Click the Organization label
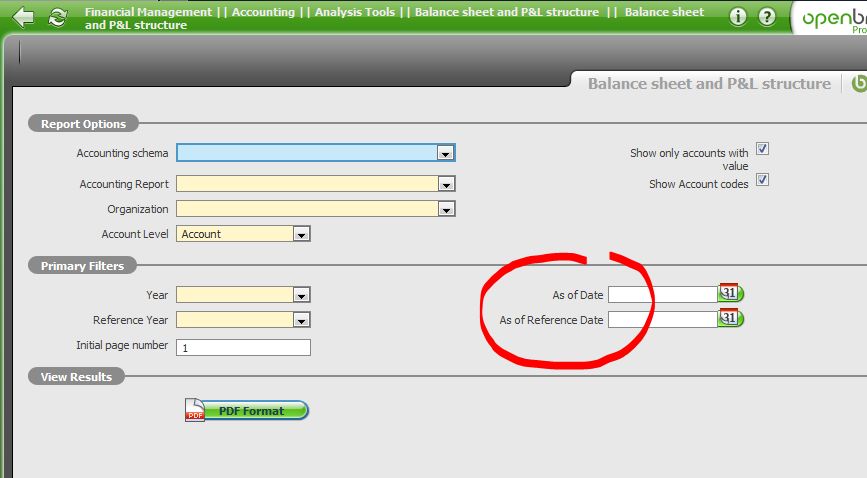 pos(138,209)
